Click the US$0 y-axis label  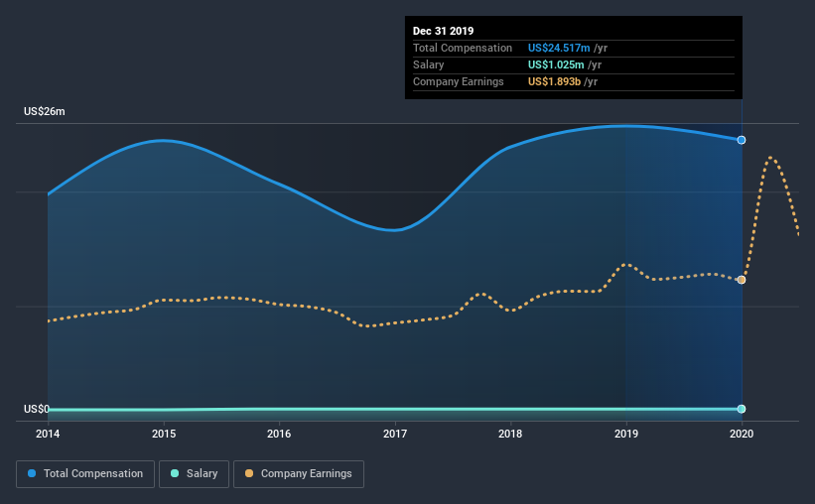[37, 410]
